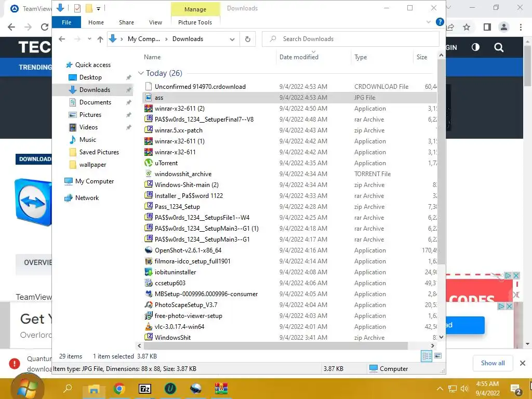Click search magnifier on Chrome webpage

(499, 47)
